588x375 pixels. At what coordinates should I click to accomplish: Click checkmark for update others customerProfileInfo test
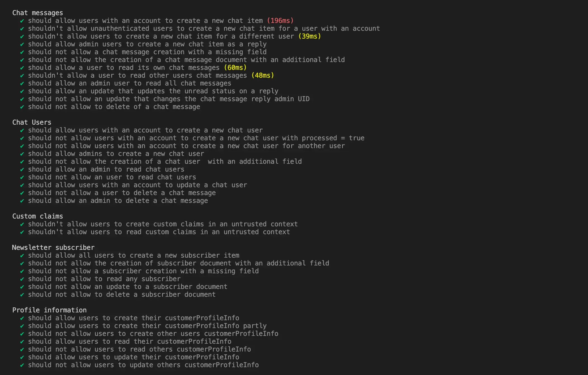click(x=22, y=365)
